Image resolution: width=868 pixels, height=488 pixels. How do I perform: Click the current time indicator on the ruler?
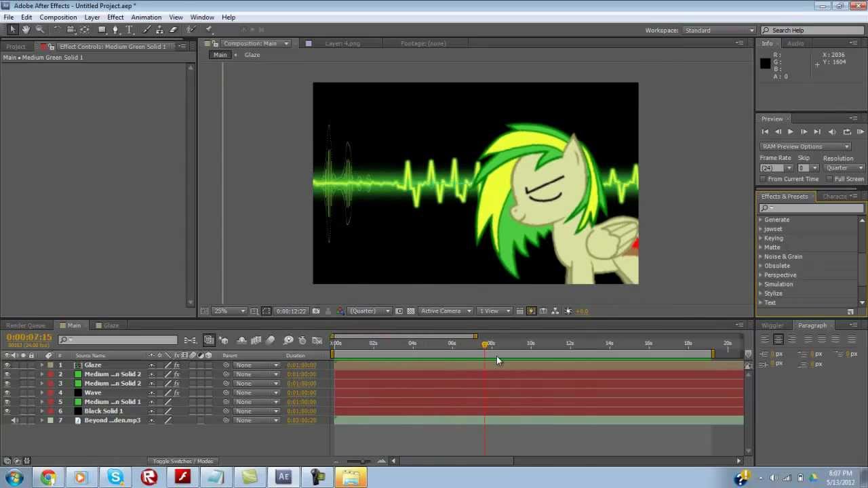(485, 344)
